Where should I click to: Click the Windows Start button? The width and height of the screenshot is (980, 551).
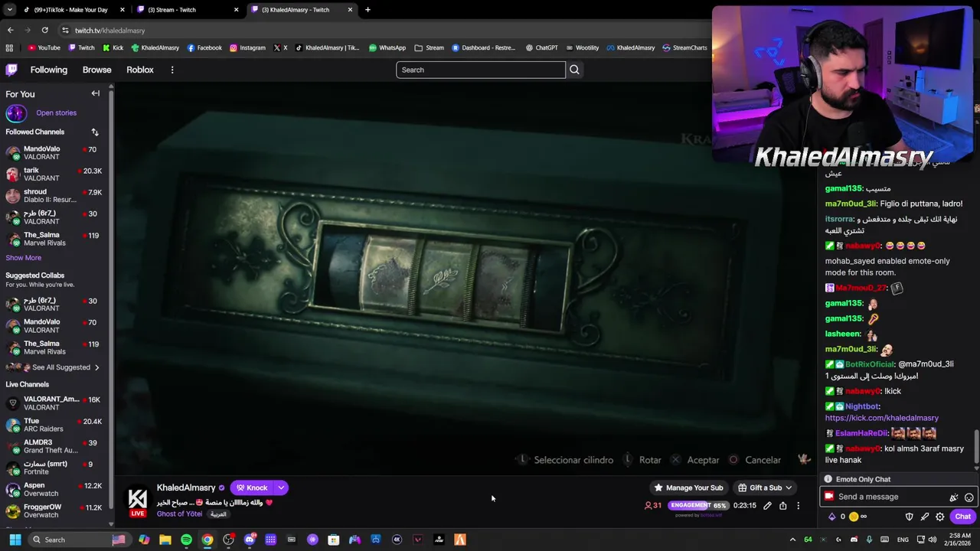[15, 540]
